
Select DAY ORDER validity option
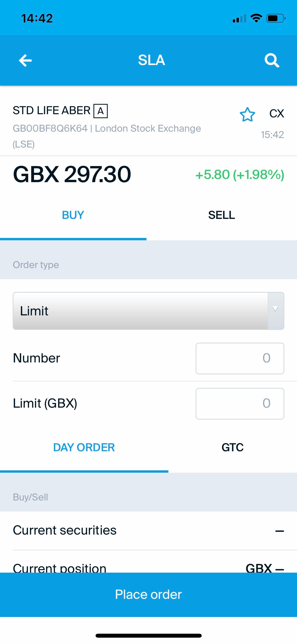click(x=84, y=448)
